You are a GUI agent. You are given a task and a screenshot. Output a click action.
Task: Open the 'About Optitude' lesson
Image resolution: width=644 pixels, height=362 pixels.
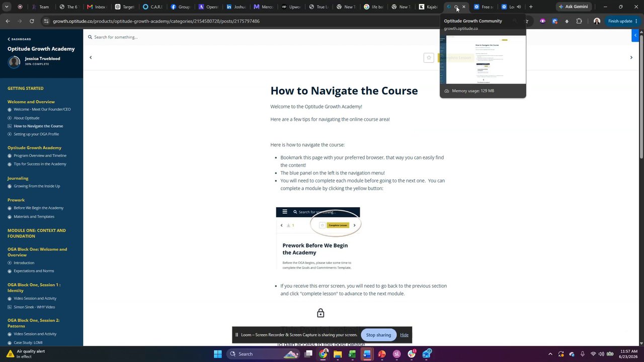[x=27, y=118]
